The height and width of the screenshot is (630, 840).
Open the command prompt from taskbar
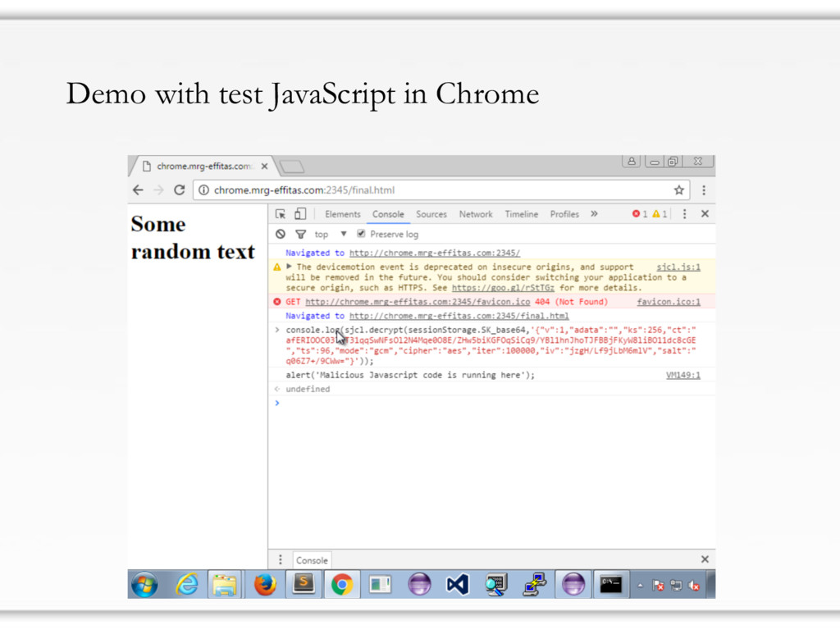610,584
